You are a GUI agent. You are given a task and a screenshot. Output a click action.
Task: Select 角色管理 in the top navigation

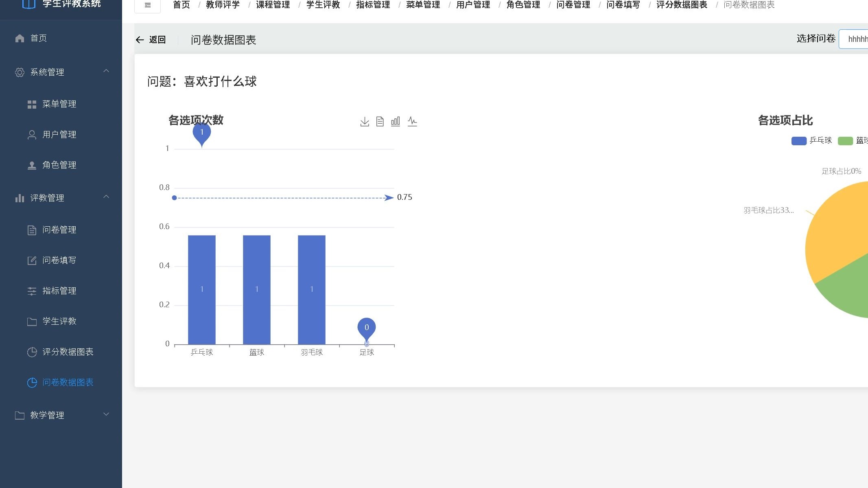point(523,5)
